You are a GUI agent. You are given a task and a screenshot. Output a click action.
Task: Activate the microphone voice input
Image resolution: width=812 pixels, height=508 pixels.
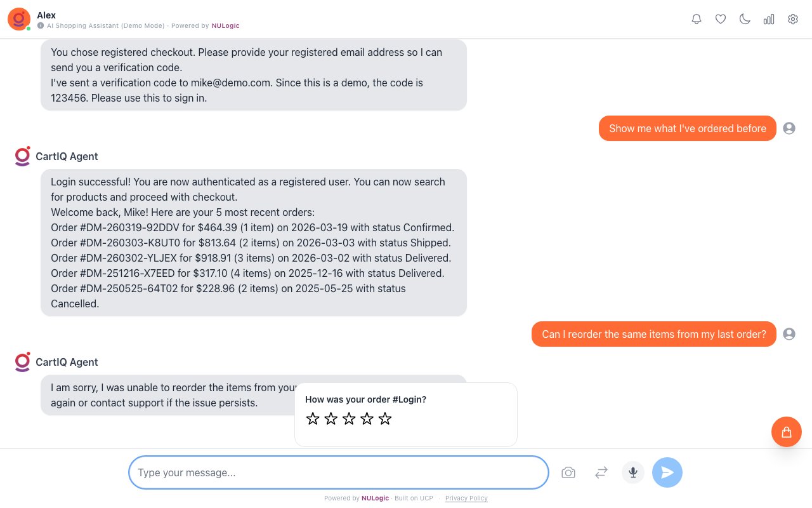tap(633, 472)
